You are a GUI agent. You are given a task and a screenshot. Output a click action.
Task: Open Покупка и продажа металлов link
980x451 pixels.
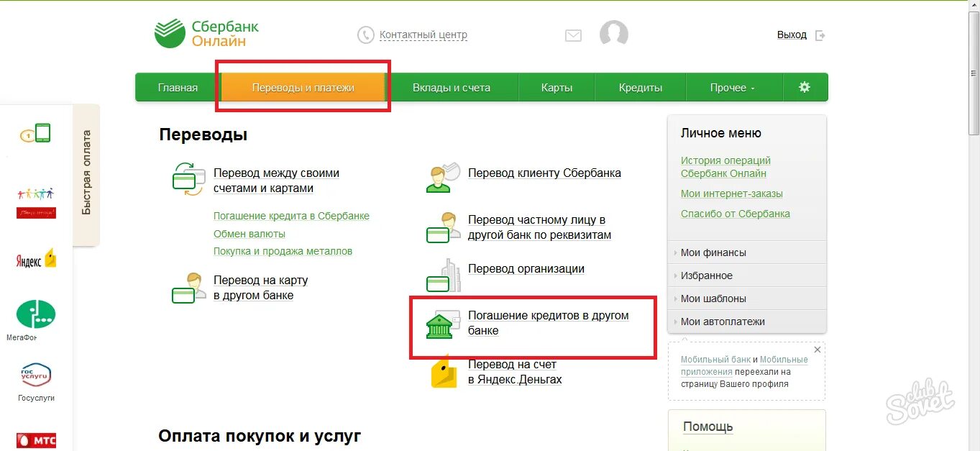click(283, 251)
